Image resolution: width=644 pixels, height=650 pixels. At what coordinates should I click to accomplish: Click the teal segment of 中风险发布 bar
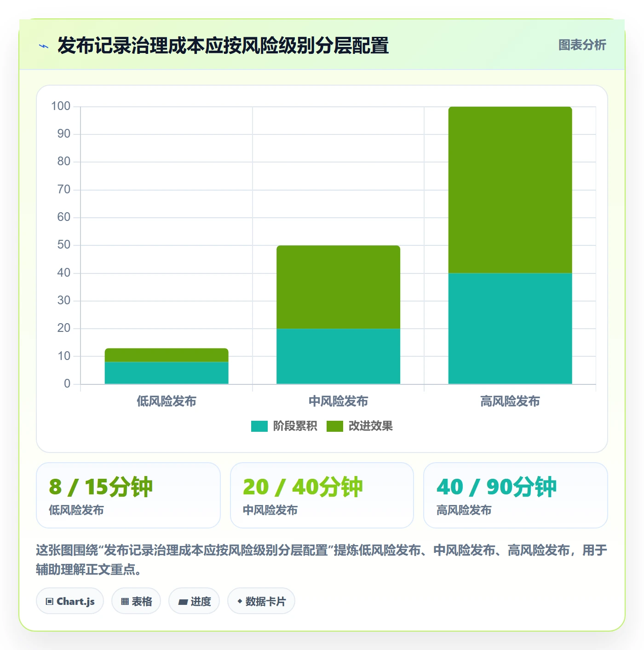pyautogui.click(x=338, y=356)
